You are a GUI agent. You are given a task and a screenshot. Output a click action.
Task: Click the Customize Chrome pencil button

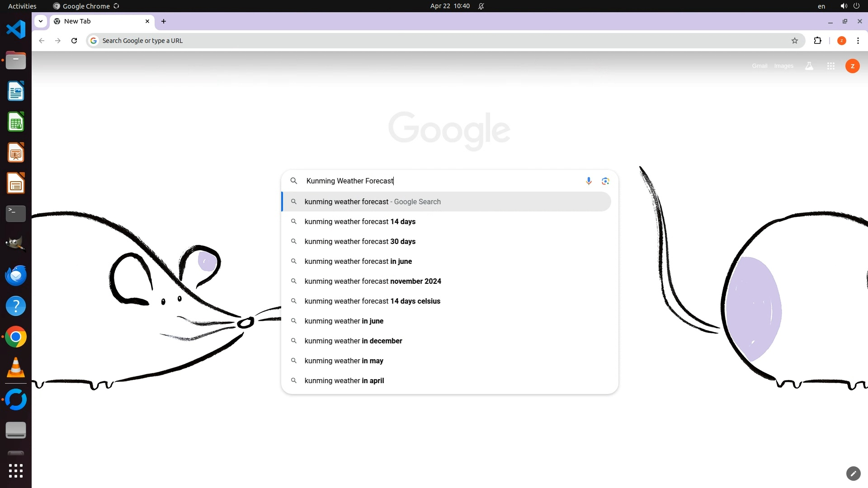tap(853, 474)
